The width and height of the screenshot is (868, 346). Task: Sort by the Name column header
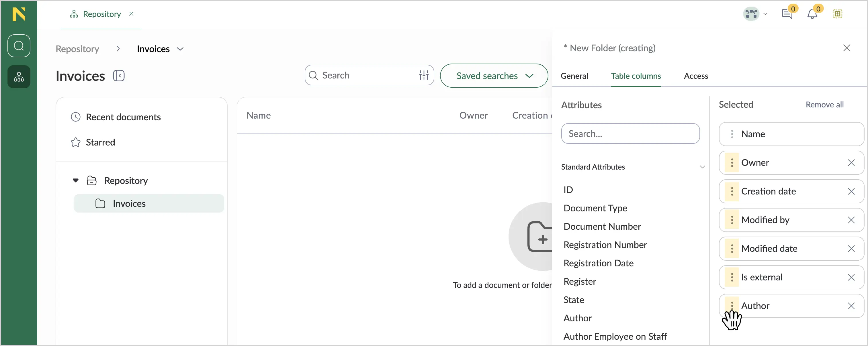tap(259, 115)
